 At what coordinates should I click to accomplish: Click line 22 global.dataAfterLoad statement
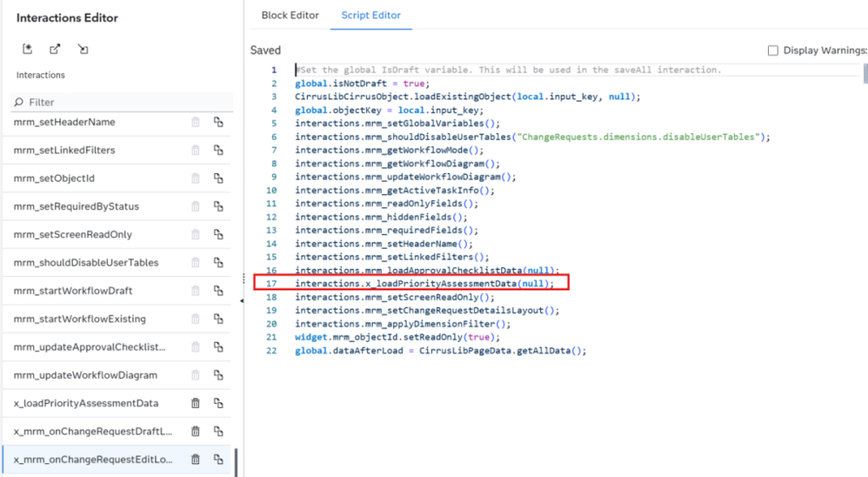click(x=440, y=351)
